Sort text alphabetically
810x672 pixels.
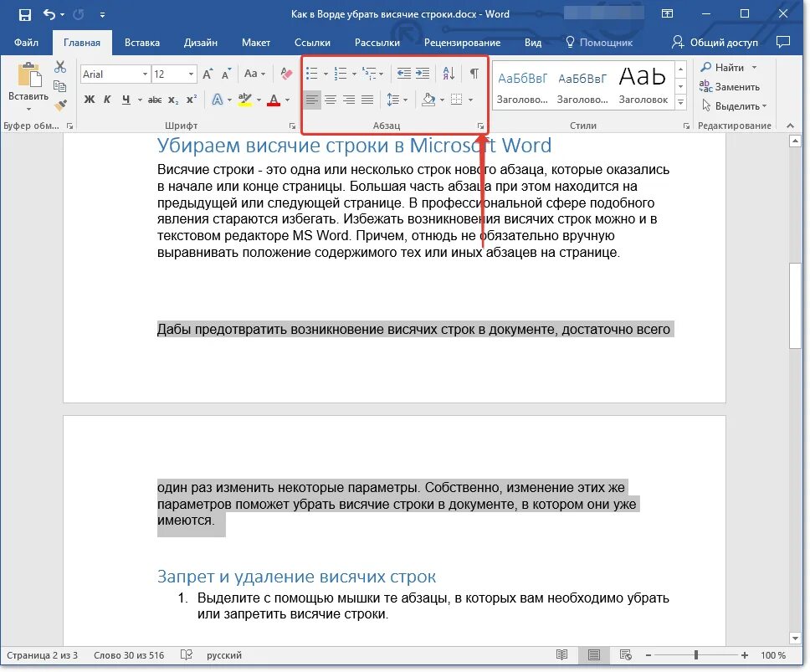pyautogui.click(x=449, y=74)
